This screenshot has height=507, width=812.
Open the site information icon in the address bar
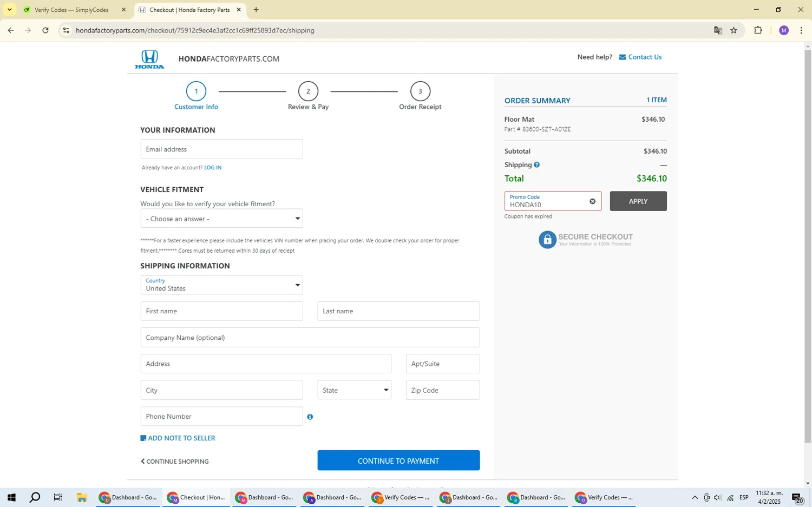click(66, 30)
